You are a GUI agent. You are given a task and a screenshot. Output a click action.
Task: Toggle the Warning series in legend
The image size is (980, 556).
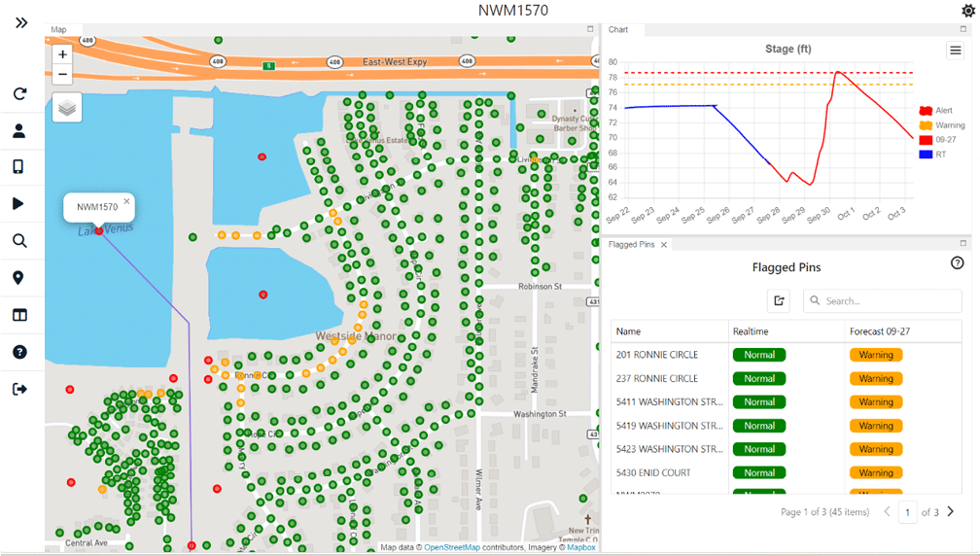point(942,125)
